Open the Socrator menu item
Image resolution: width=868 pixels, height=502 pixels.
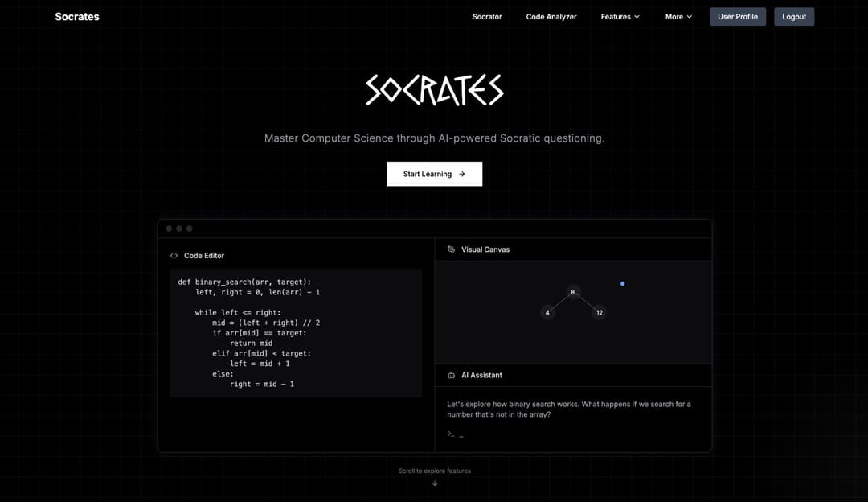pyautogui.click(x=486, y=16)
